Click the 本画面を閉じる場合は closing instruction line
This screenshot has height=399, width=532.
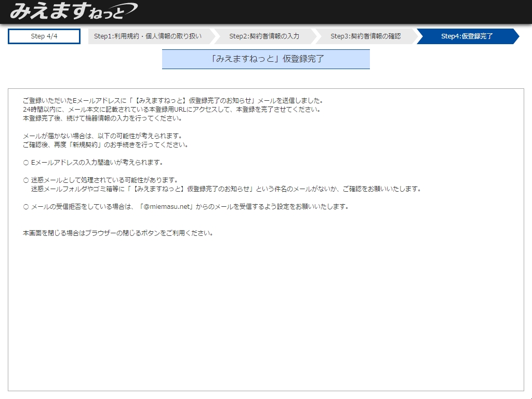[118, 233]
